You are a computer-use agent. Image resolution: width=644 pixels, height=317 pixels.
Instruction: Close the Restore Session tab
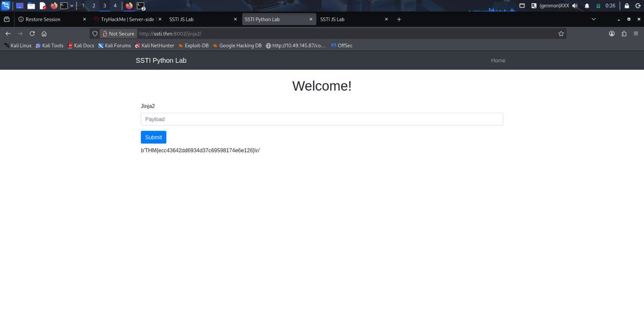(85, 19)
